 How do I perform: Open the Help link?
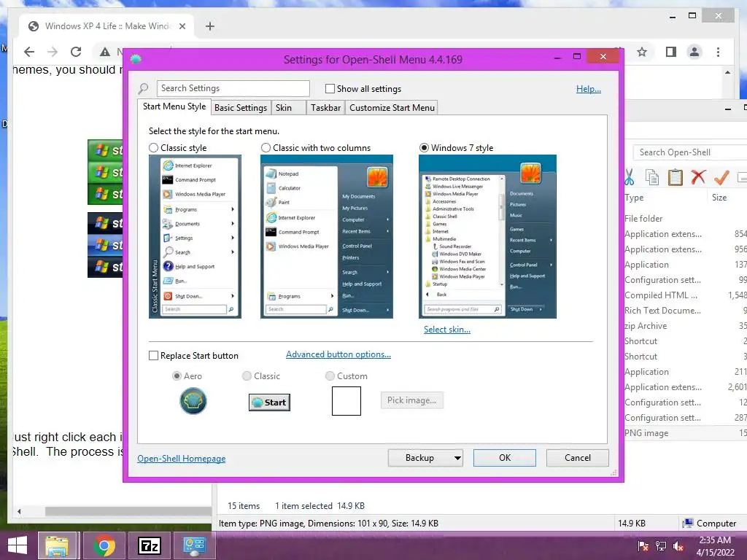click(589, 89)
